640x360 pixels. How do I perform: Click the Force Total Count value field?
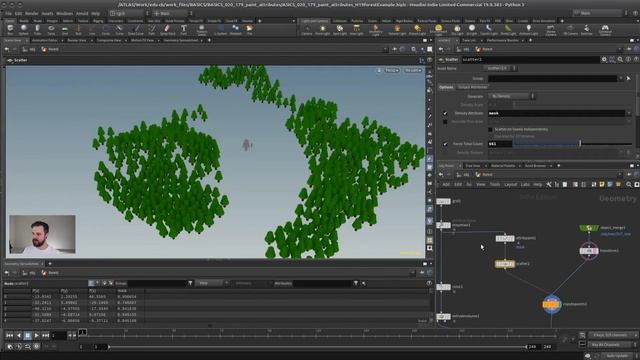click(500, 144)
